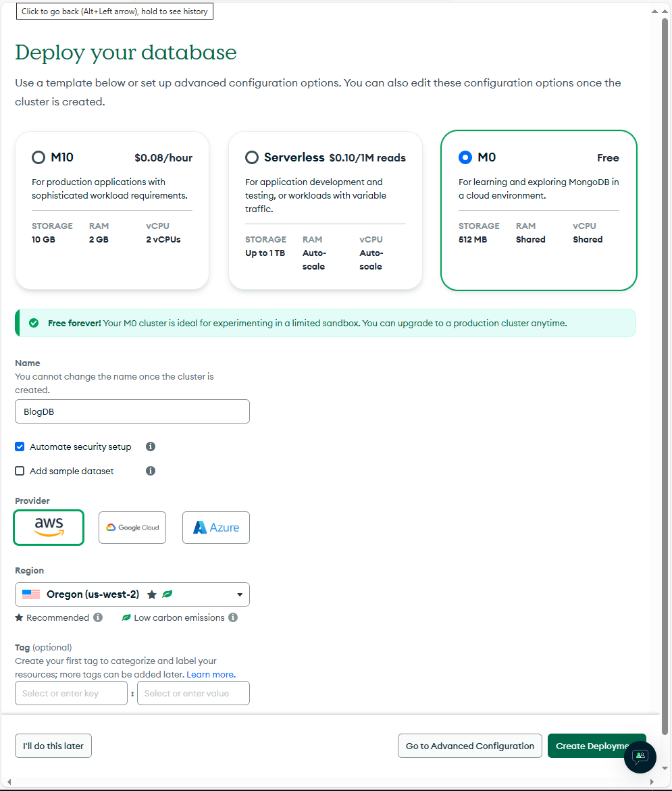
Task: Select the Serverless radio button
Action: (252, 157)
